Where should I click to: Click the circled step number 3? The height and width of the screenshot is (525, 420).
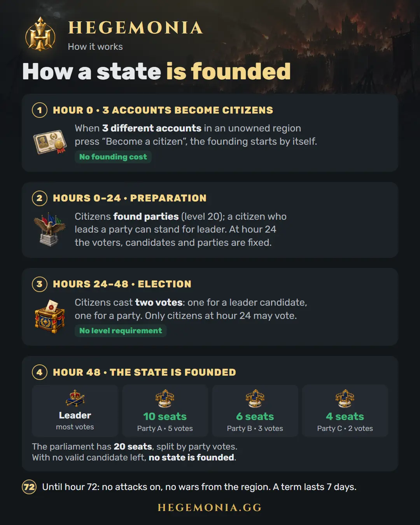pyautogui.click(x=40, y=284)
